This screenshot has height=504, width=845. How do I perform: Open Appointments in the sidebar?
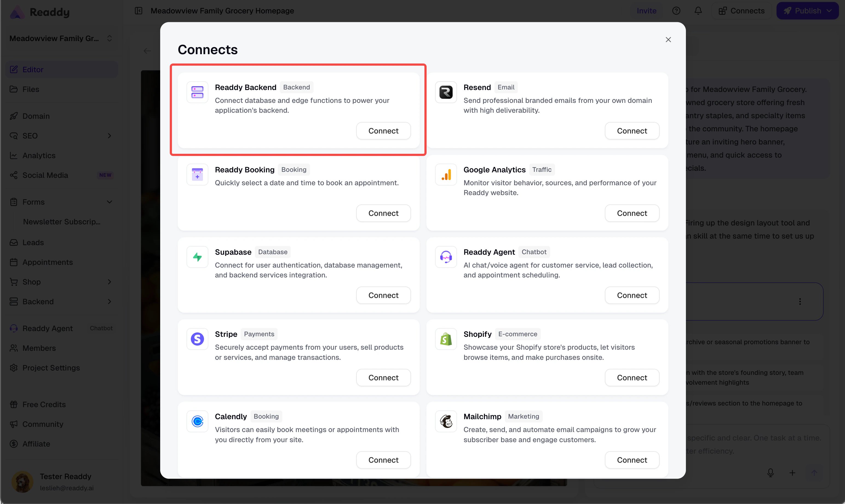62,262
